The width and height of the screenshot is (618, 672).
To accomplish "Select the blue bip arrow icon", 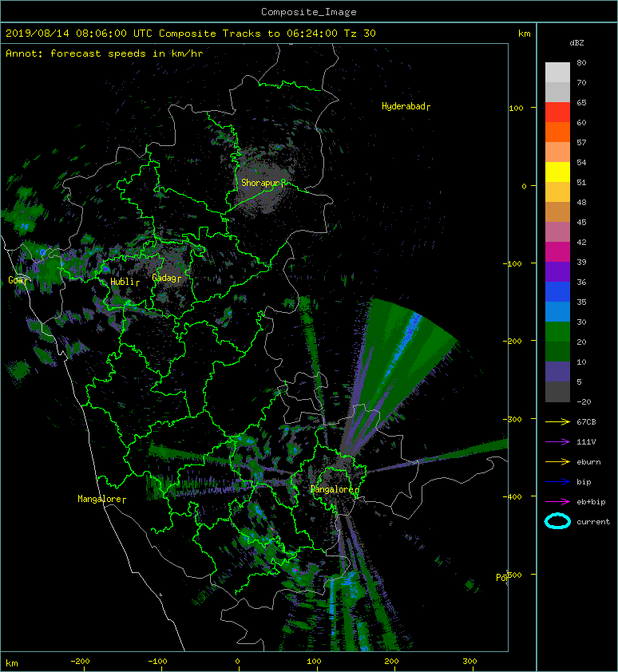I will [557, 482].
